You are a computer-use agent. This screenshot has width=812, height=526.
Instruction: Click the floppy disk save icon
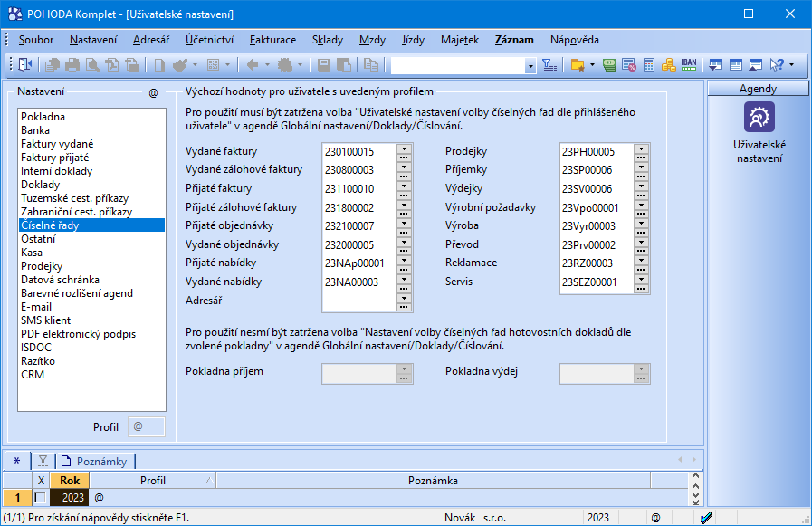(324, 64)
